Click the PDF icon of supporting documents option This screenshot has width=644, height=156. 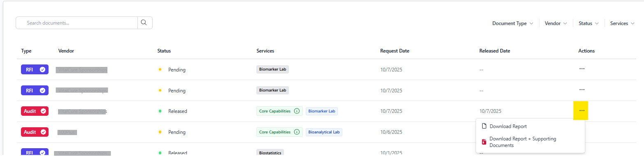484,142
